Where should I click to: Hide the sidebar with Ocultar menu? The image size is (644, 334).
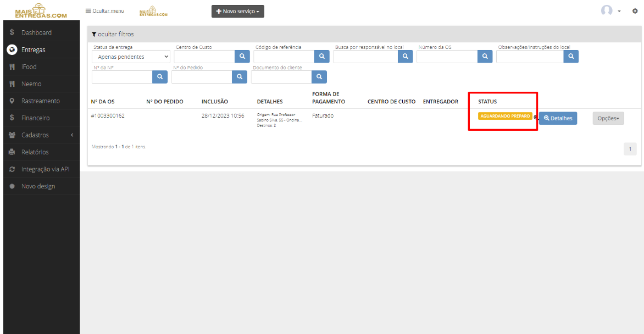click(x=105, y=10)
